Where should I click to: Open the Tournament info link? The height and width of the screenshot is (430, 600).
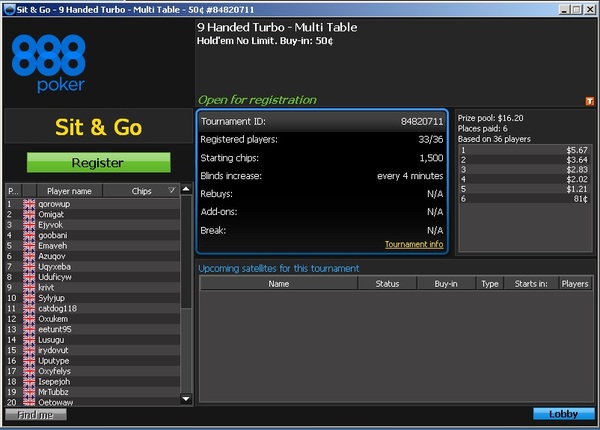414,244
